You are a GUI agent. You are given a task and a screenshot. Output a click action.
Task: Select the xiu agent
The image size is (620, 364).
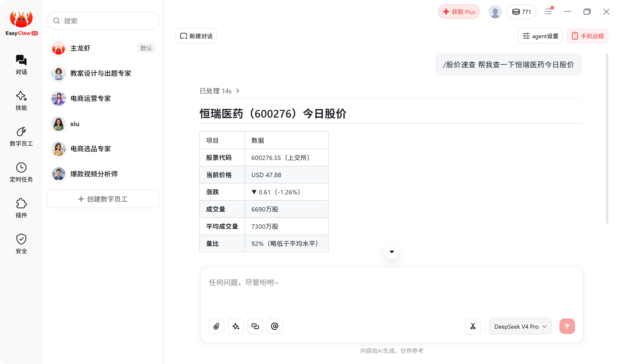pos(103,123)
